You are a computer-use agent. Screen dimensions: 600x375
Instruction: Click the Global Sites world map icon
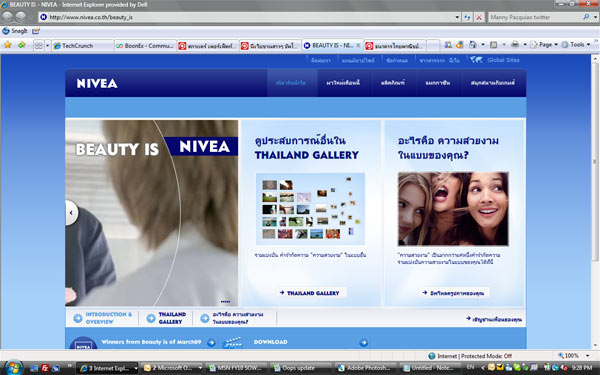click(476, 60)
